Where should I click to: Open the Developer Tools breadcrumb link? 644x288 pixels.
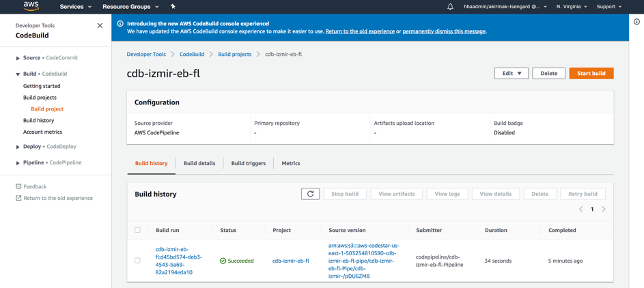click(x=146, y=54)
